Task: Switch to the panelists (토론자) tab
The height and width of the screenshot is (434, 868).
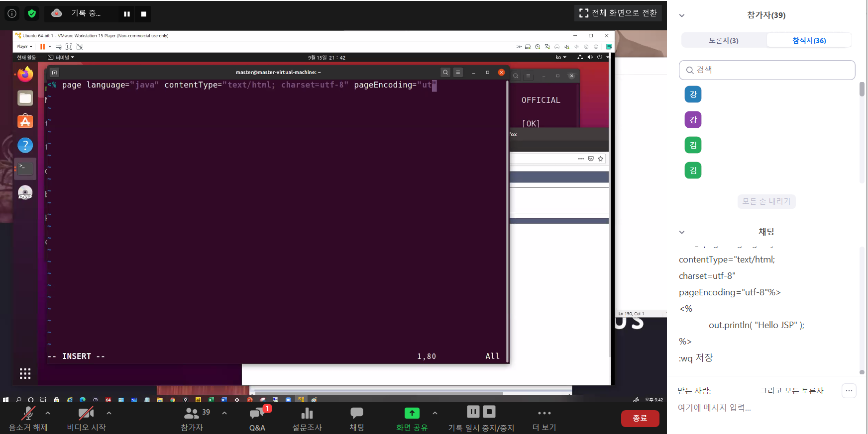Action: (724, 40)
